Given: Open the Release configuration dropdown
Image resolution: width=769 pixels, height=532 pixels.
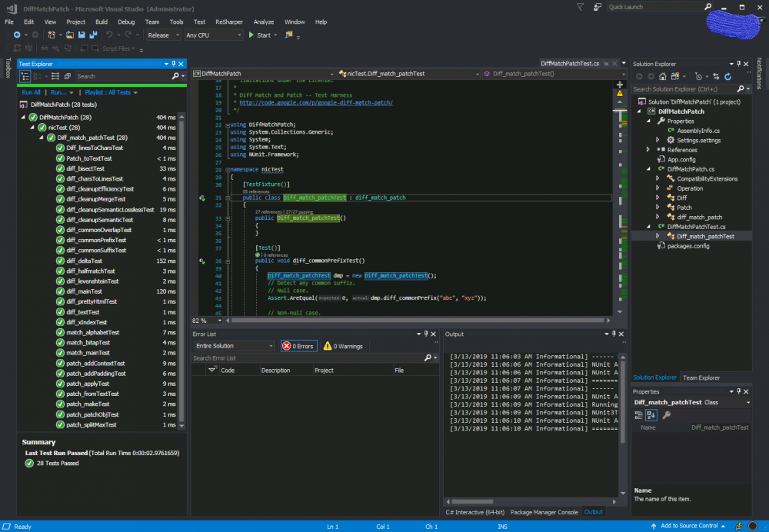Looking at the screenshot, I should [x=163, y=35].
